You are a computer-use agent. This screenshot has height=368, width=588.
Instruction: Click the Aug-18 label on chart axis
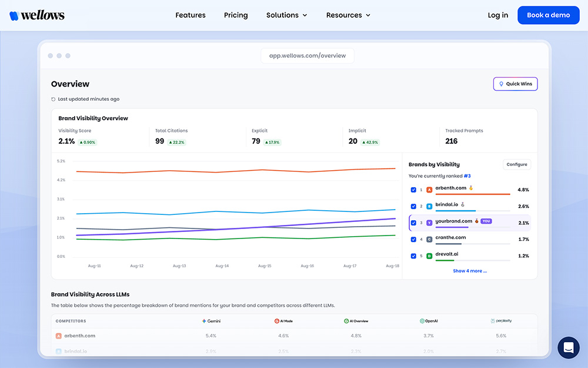pos(392,266)
